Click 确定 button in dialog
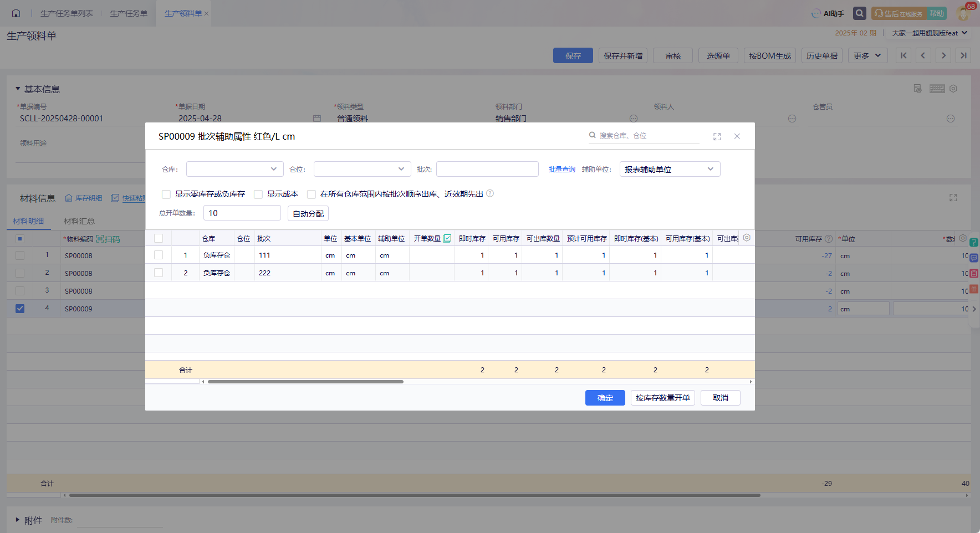 [x=605, y=398]
